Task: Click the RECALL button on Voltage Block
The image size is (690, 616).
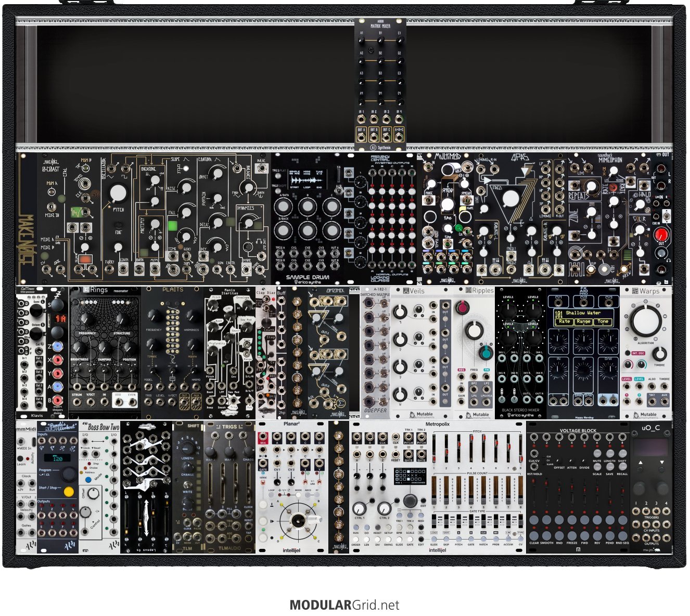Action: [x=622, y=467]
